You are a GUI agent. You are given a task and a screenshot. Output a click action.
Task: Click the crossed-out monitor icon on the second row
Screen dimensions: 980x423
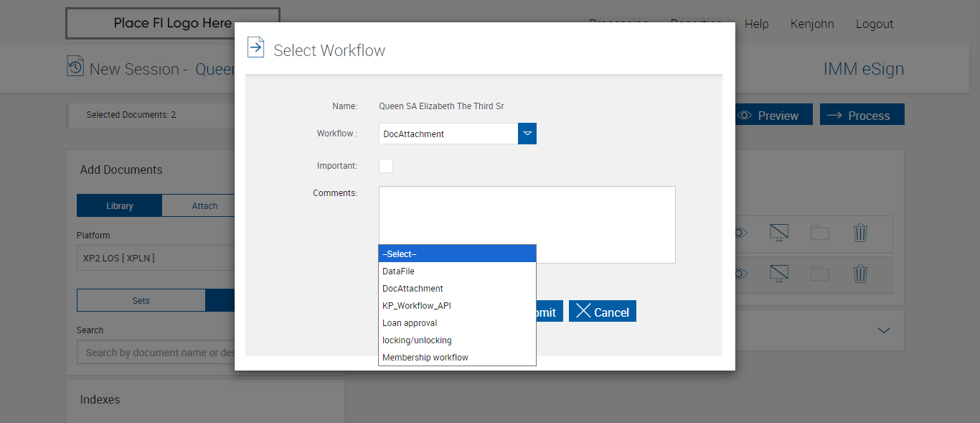click(x=778, y=274)
